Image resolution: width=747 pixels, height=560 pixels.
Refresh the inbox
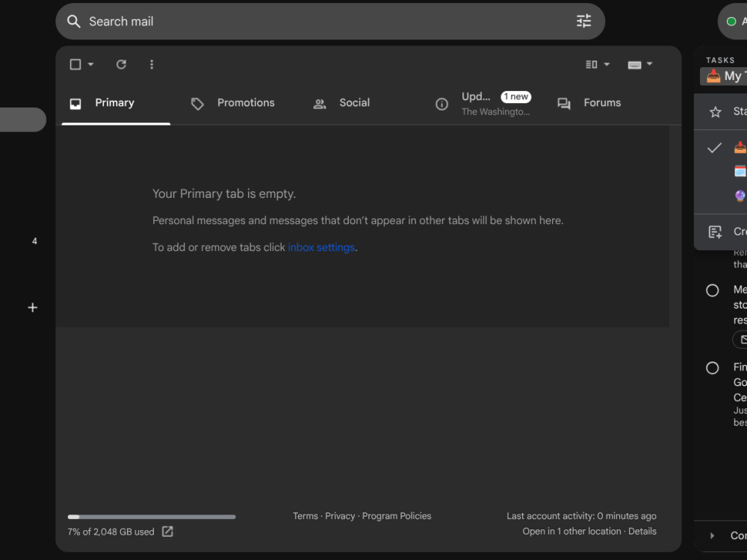click(121, 64)
